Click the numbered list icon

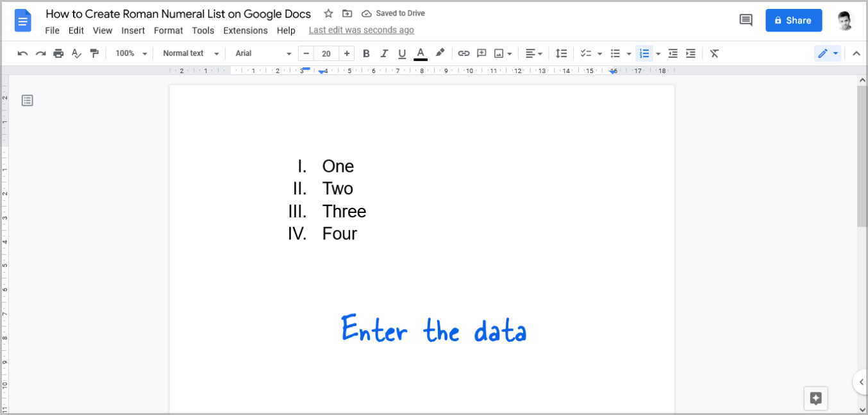(x=644, y=53)
